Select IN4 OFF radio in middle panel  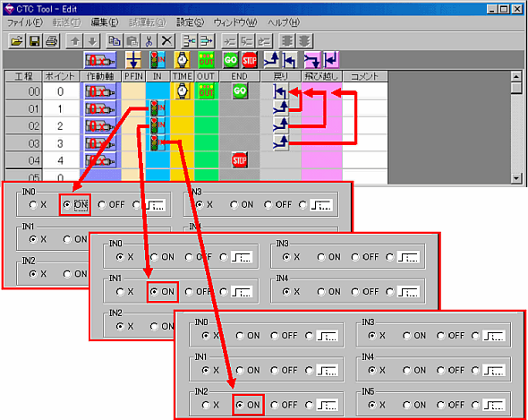pyautogui.click(x=365, y=292)
